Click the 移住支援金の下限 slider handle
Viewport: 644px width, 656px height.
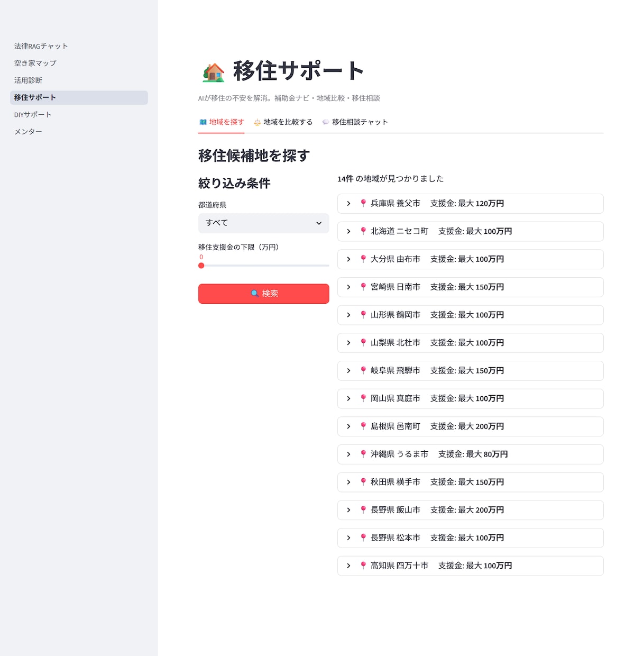click(x=201, y=266)
